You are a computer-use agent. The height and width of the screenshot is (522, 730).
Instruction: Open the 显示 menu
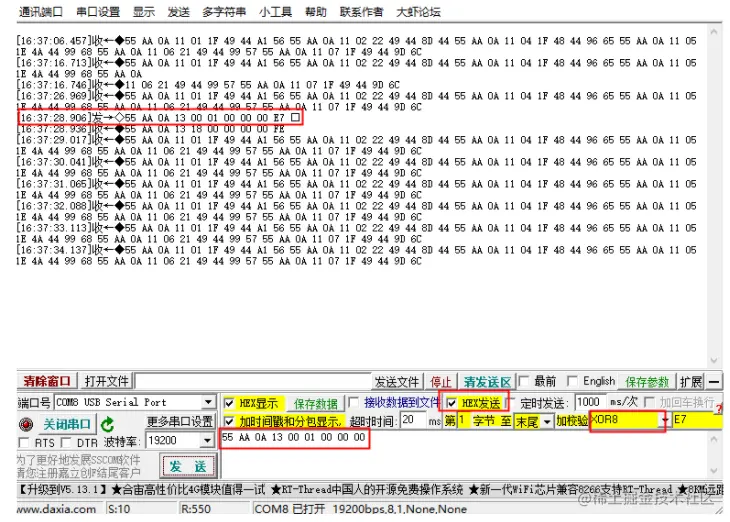click(x=144, y=12)
